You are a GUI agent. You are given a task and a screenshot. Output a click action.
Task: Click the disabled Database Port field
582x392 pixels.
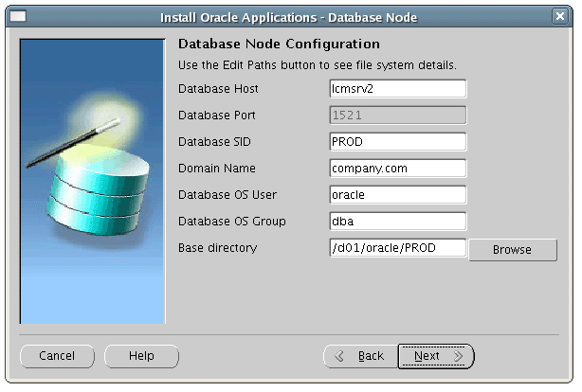point(398,115)
